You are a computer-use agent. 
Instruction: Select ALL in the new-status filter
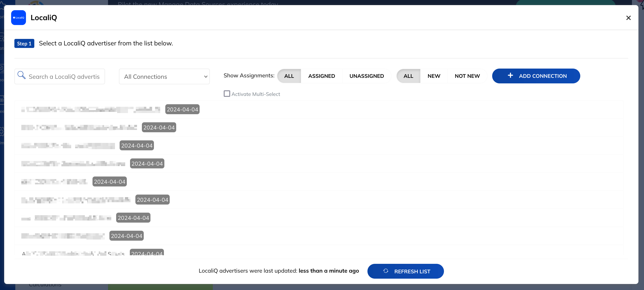click(408, 76)
